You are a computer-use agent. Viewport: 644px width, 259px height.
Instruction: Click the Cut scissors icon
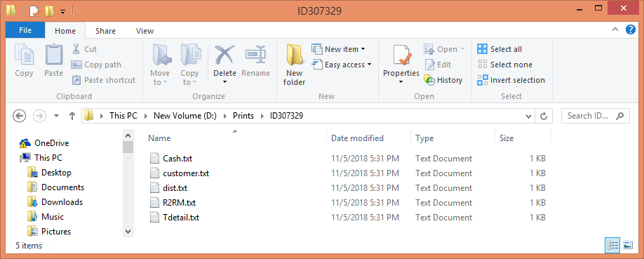76,49
